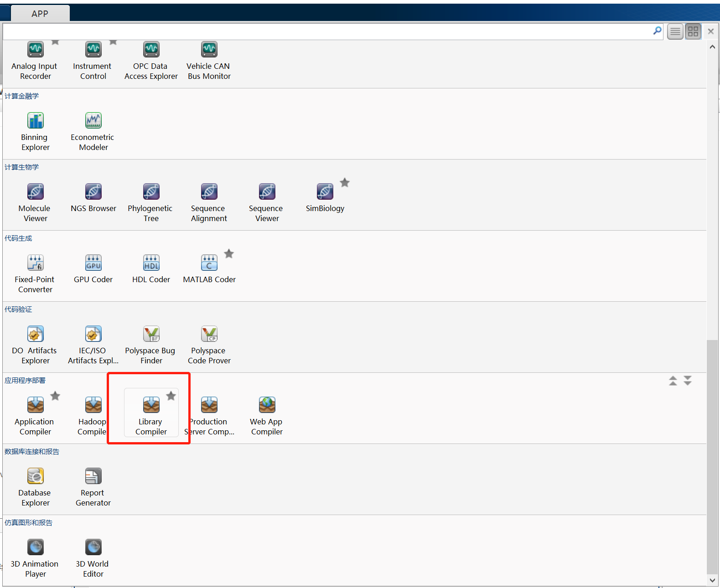This screenshot has width=720, height=588.
Task: Open 3D Animation Player
Action: click(x=35, y=559)
